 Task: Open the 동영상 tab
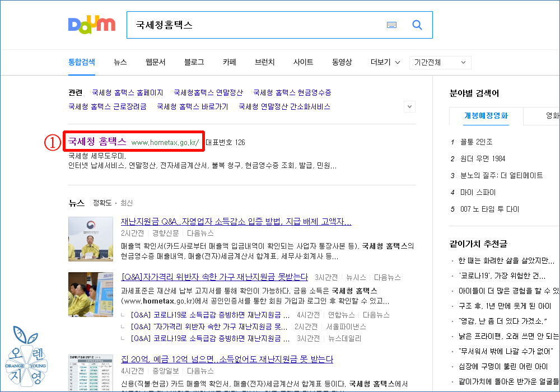tap(342, 62)
